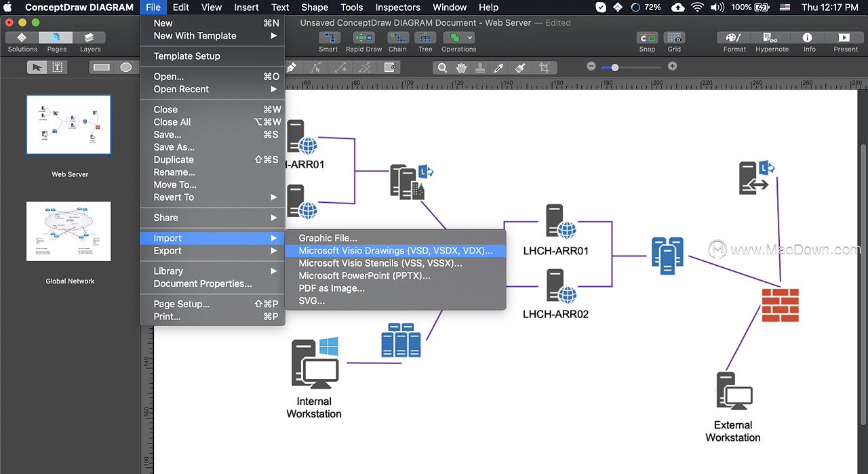The image size is (868, 474).
Task: Choose Graphic File import option
Action: coord(395,238)
